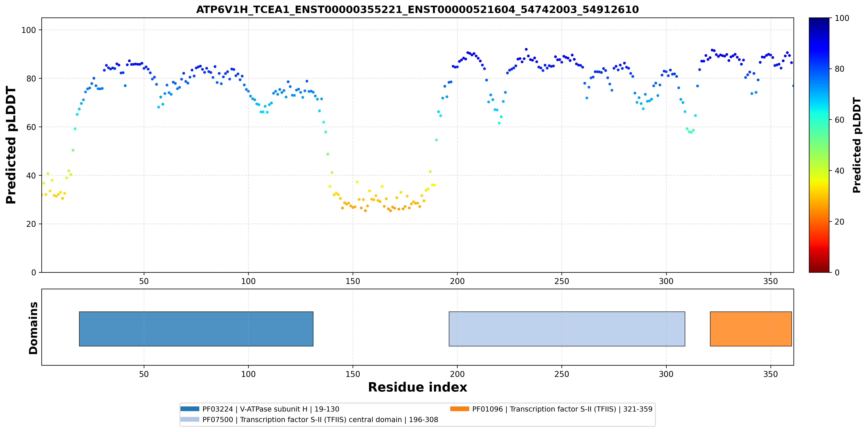
Task: Click the 200 tick on the upper x-axis
Action: 457,281
